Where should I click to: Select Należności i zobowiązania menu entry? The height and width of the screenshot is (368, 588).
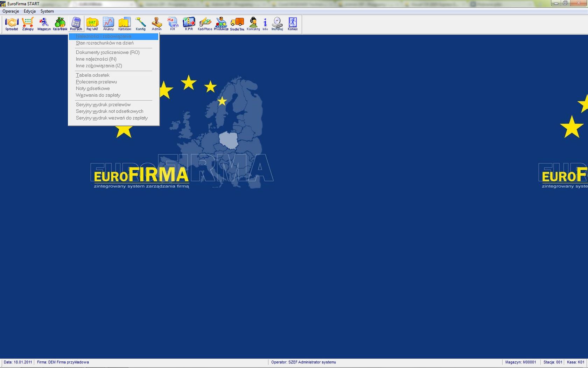coord(113,36)
